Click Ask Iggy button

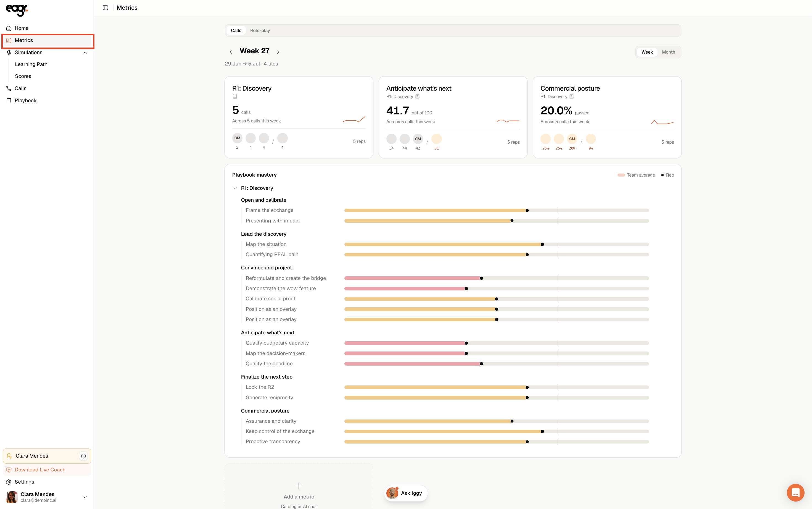[x=405, y=493]
